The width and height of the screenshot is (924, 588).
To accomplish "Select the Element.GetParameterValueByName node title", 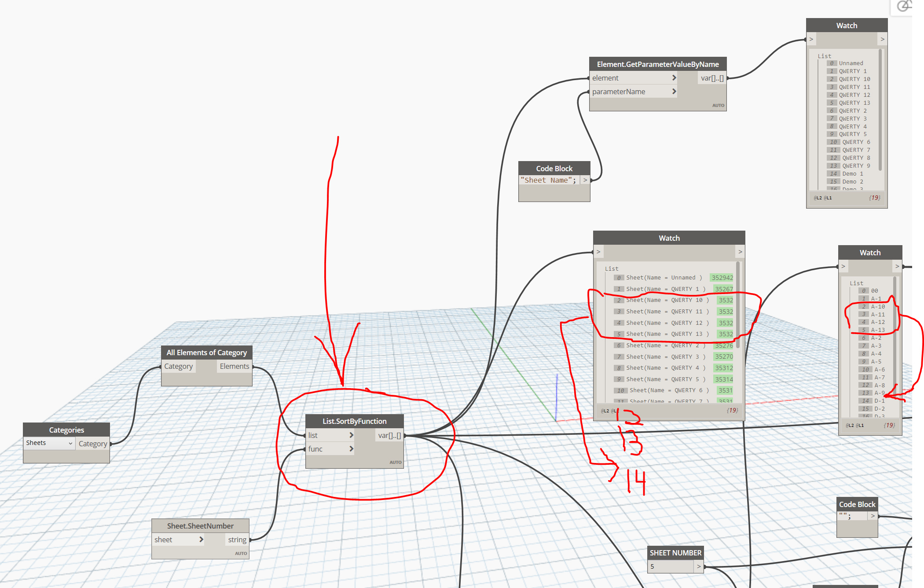I will click(x=657, y=64).
